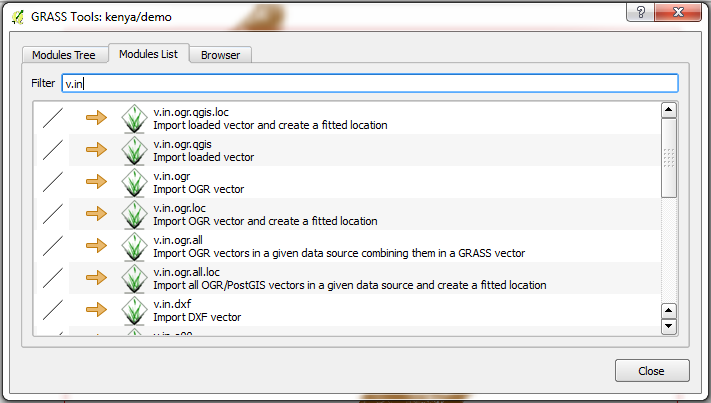Viewport: 711px width, 403px height.
Task: Click the GRASS icon beside v.in.ogr.all.loc
Action: [x=134, y=278]
